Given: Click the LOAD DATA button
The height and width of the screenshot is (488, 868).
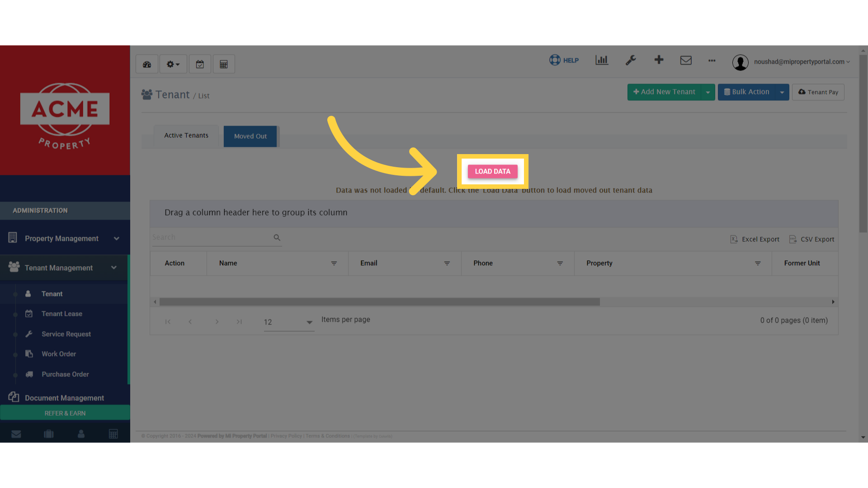Looking at the screenshot, I should pyautogui.click(x=492, y=171).
